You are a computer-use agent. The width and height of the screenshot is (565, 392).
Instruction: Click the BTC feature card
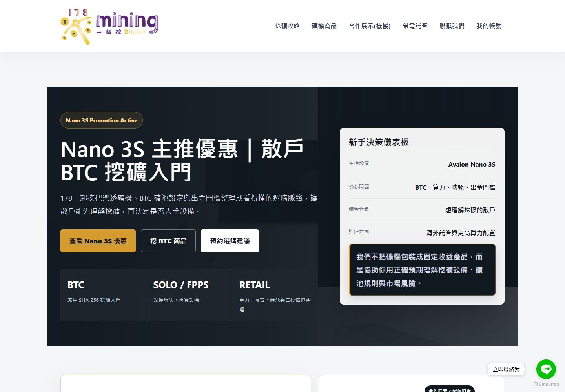103,295
